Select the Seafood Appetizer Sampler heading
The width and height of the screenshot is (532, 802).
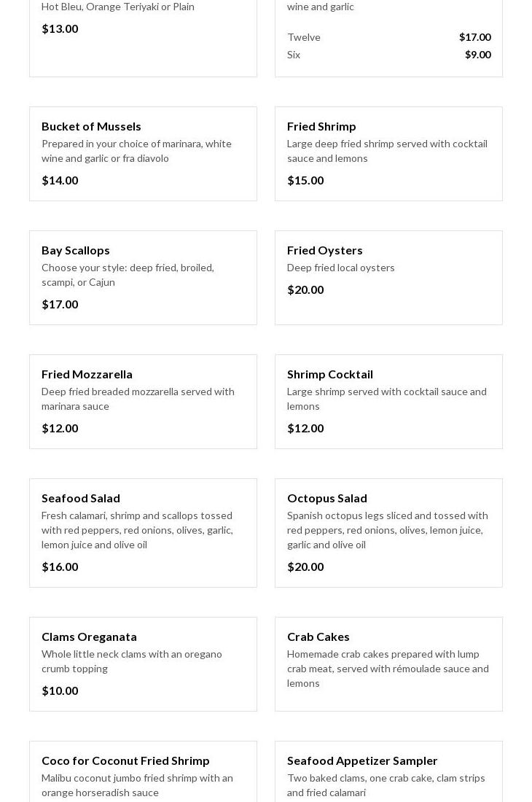click(x=361, y=760)
